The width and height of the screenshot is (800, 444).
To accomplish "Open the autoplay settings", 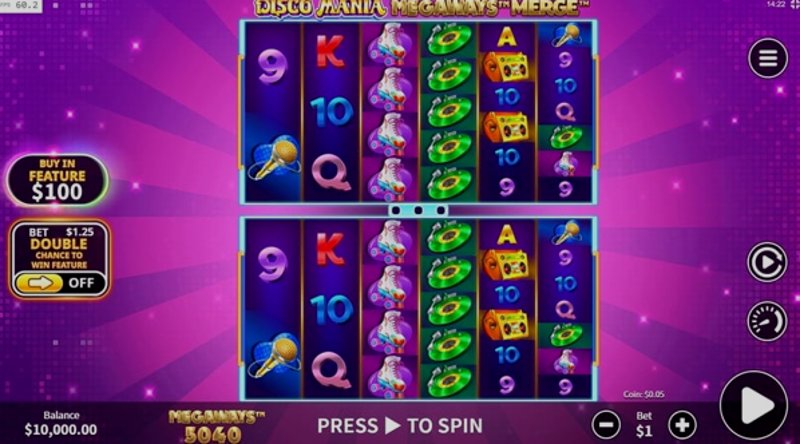I will [767, 262].
